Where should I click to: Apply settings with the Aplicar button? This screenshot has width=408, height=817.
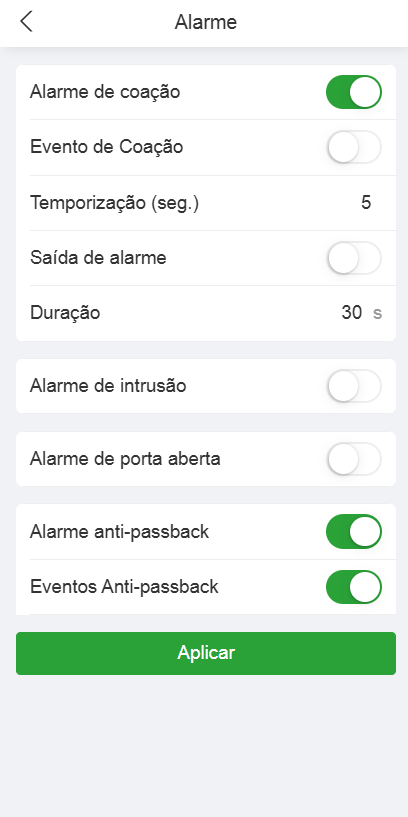(206, 653)
